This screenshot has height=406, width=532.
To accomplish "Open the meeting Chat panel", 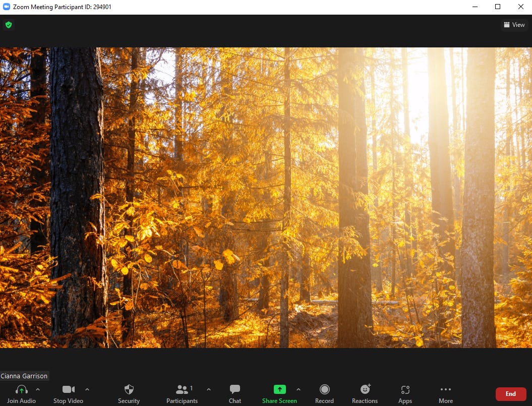I will (x=234, y=389).
